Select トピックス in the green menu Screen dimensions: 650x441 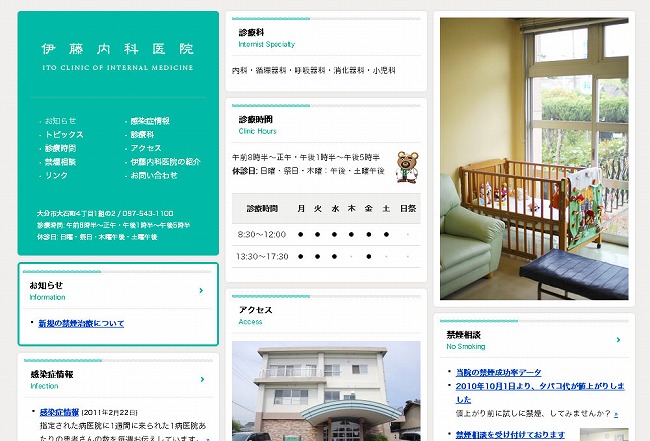[x=64, y=135]
